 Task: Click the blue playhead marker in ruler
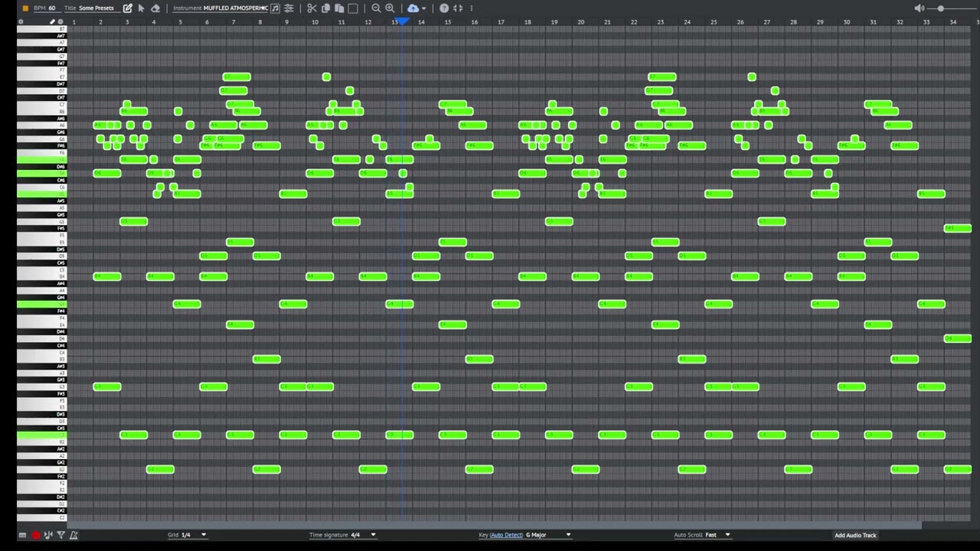click(402, 21)
